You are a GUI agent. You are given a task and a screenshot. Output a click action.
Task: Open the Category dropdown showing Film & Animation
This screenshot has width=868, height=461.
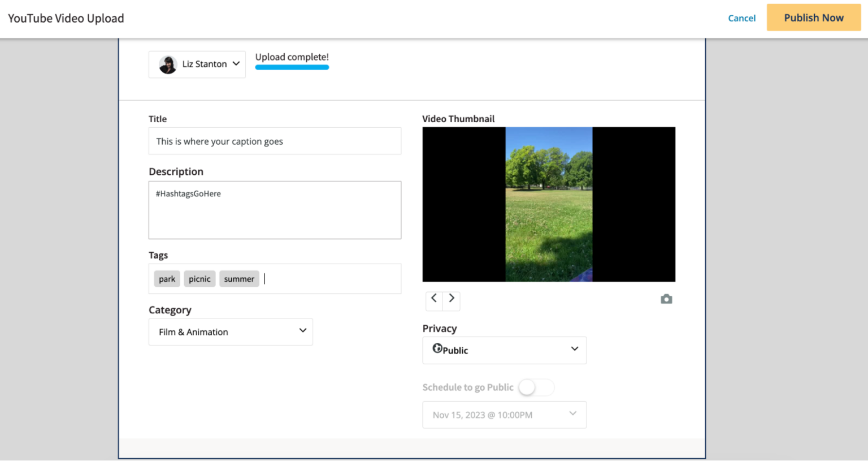pyautogui.click(x=231, y=331)
